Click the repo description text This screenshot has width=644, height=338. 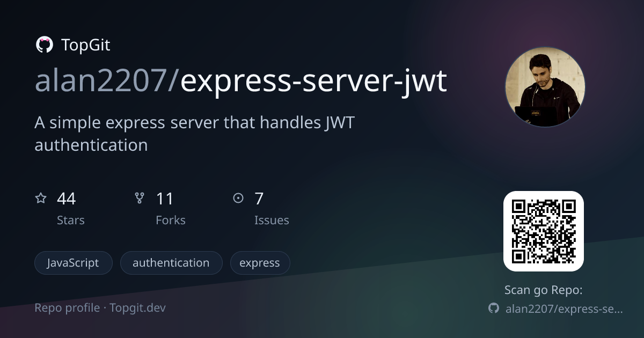click(195, 134)
